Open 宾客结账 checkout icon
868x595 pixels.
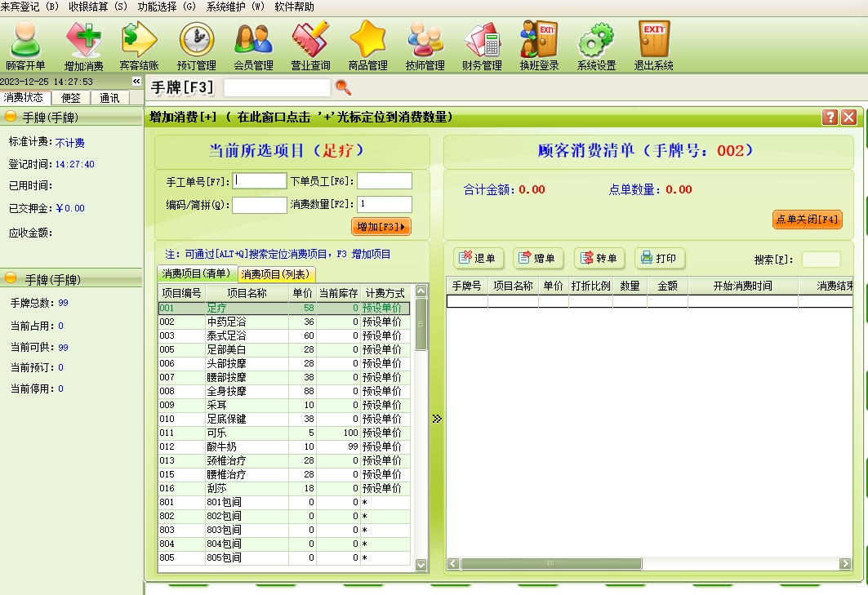(x=139, y=45)
